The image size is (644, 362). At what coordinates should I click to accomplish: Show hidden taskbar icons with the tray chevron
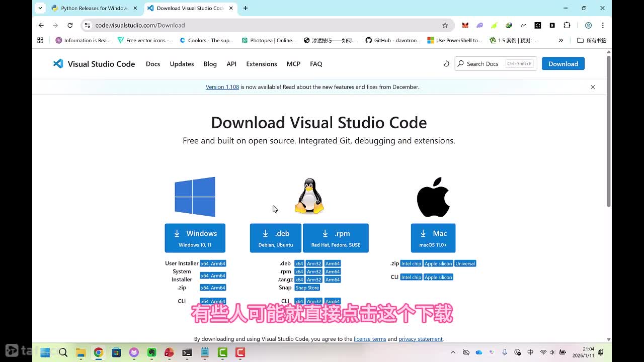click(453, 353)
